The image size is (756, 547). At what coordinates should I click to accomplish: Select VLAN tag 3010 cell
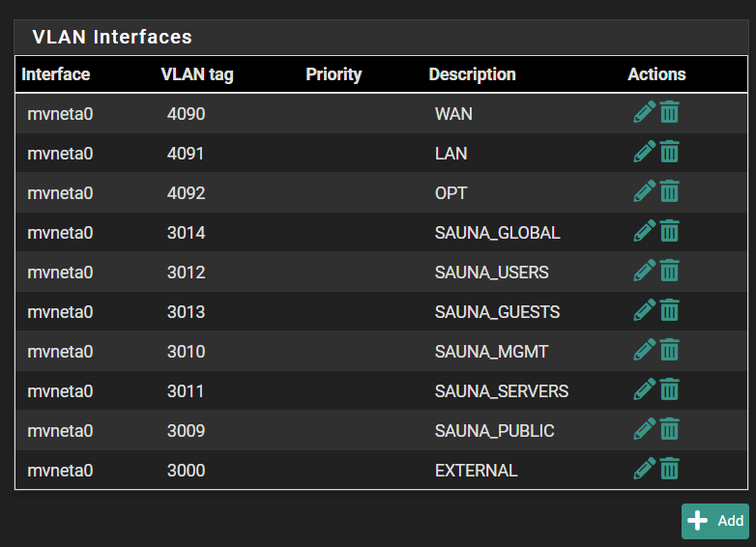coord(187,352)
